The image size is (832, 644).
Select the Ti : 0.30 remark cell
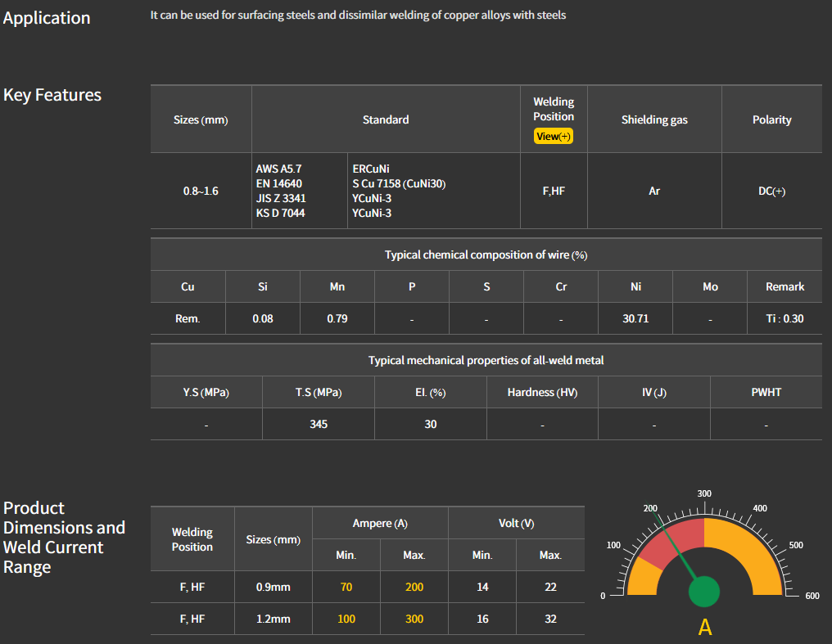pos(785,318)
